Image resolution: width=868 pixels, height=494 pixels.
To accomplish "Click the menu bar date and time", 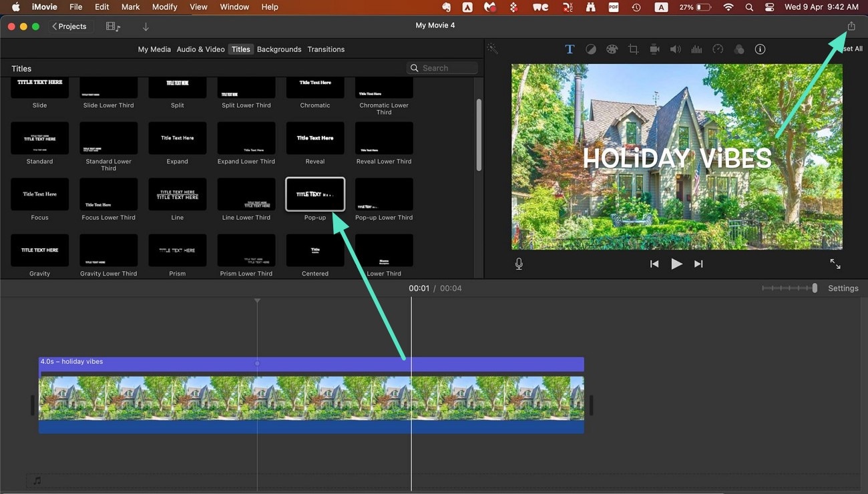I will 821,7.
